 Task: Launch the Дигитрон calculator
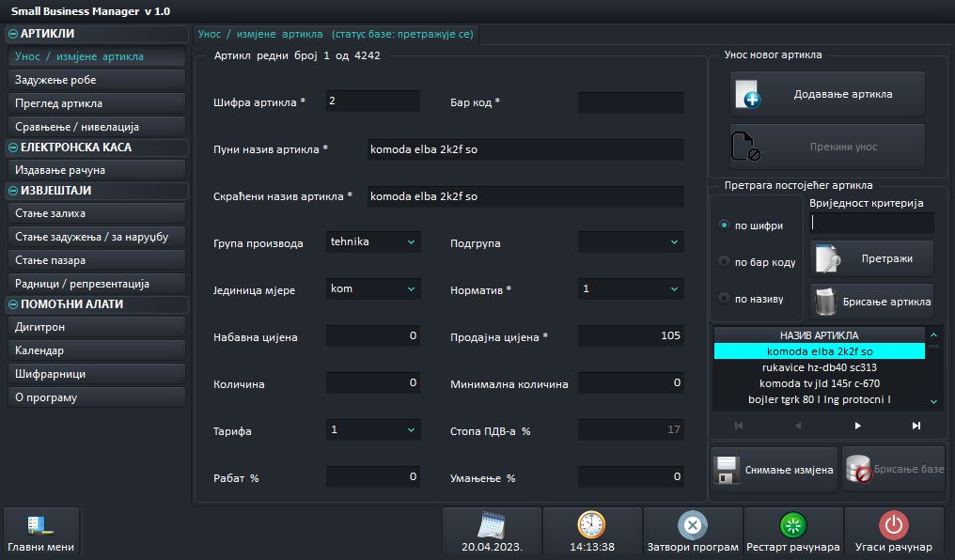click(97, 327)
